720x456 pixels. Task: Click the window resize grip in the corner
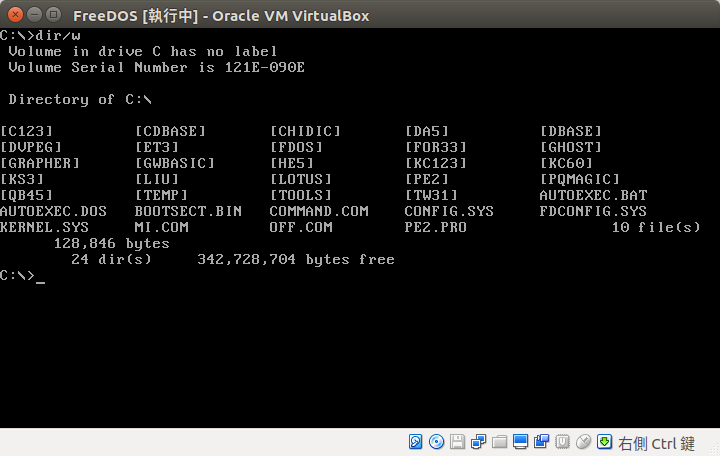pyautogui.click(x=714, y=450)
